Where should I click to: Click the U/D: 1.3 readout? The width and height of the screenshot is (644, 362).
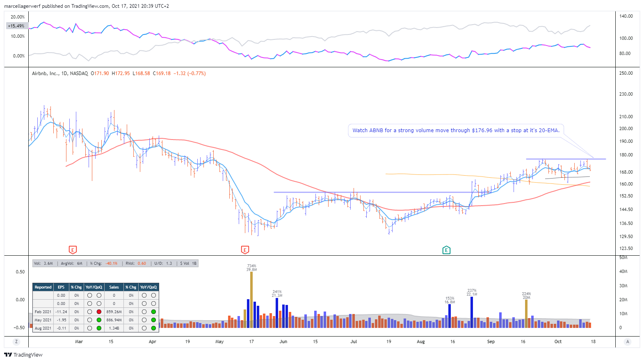pyautogui.click(x=163, y=263)
